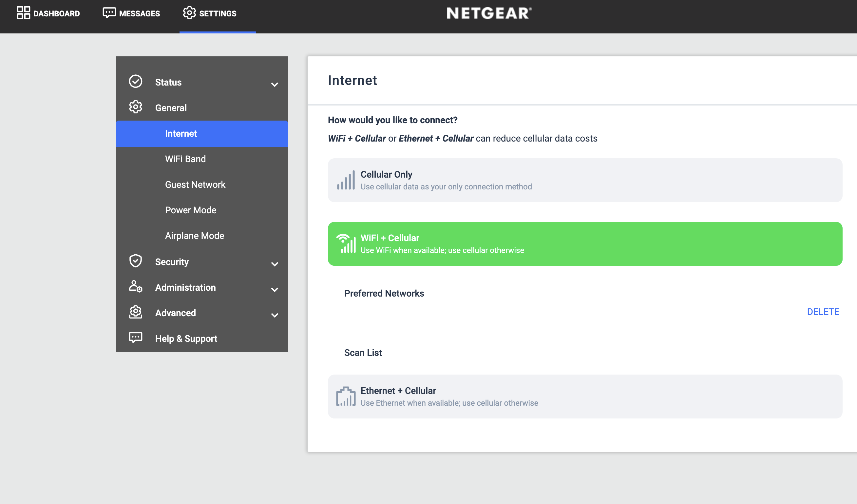Expand the Advanced section chevron
This screenshot has height=504, width=857.
point(275,315)
